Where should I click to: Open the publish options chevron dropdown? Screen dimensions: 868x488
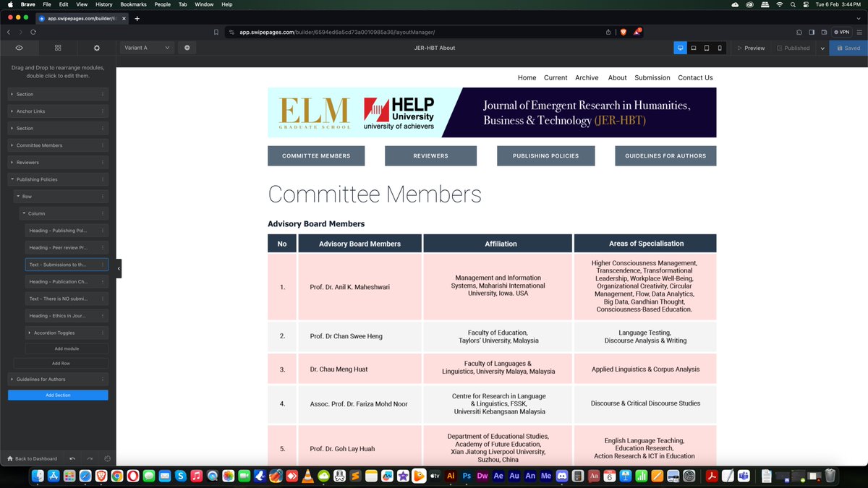(822, 48)
